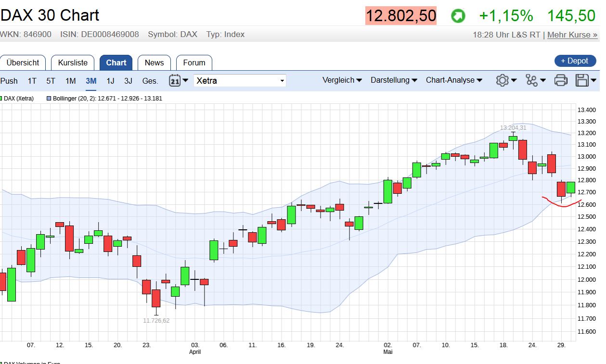Switch chart range to 1M
Viewport: 606px width, 364px height.
(x=71, y=81)
